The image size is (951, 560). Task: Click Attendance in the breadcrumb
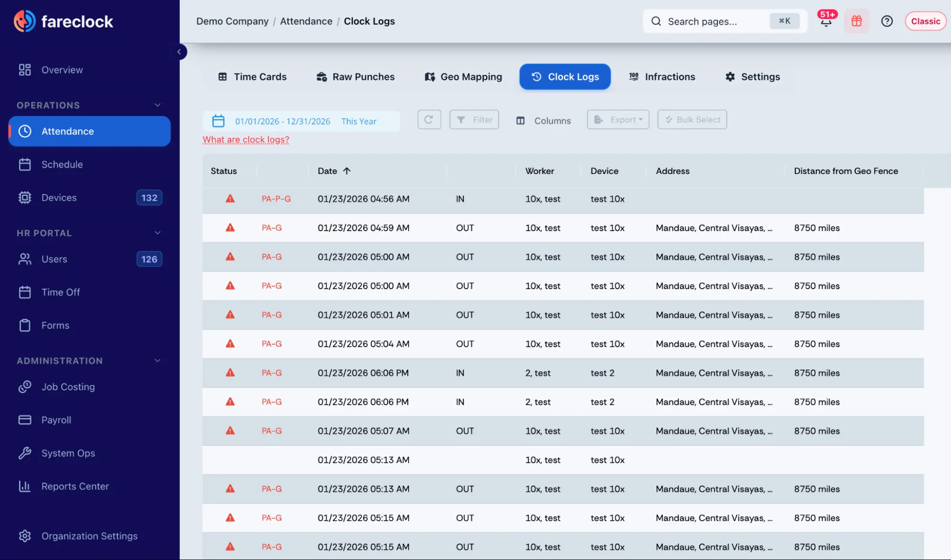306,21
